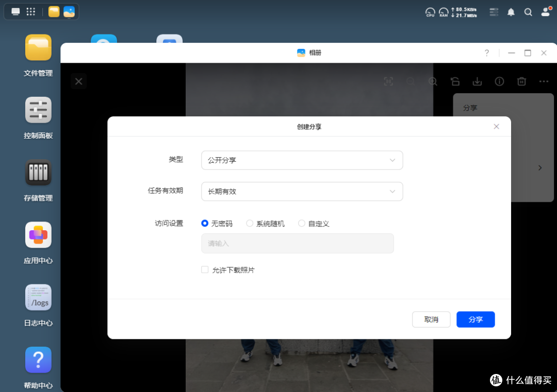The width and height of the screenshot is (557, 392).
Task: Check the RAM usage gauge icon
Action: point(444,12)
